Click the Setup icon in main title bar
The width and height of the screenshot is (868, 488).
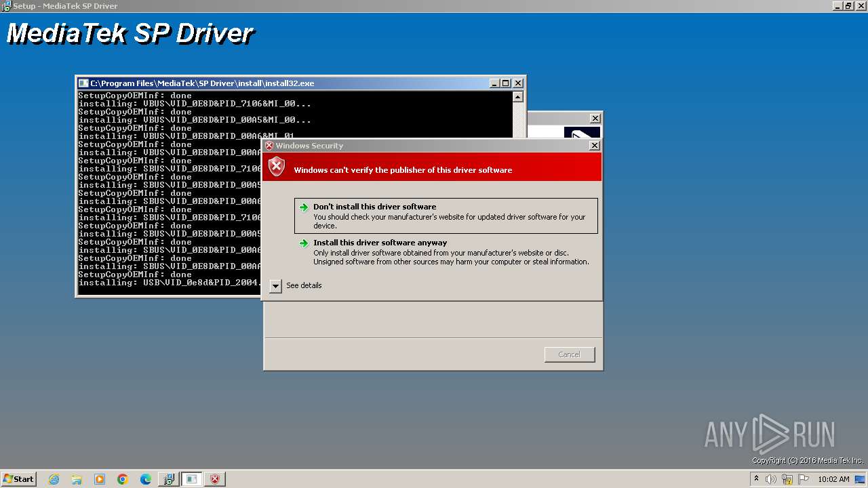[x=6, y=6]
